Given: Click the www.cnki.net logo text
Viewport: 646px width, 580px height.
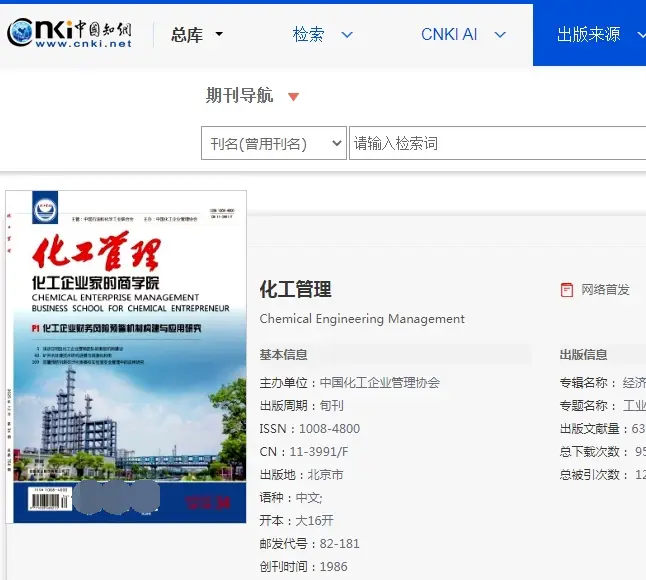Looking at the screenshot, I should (84, 43).
